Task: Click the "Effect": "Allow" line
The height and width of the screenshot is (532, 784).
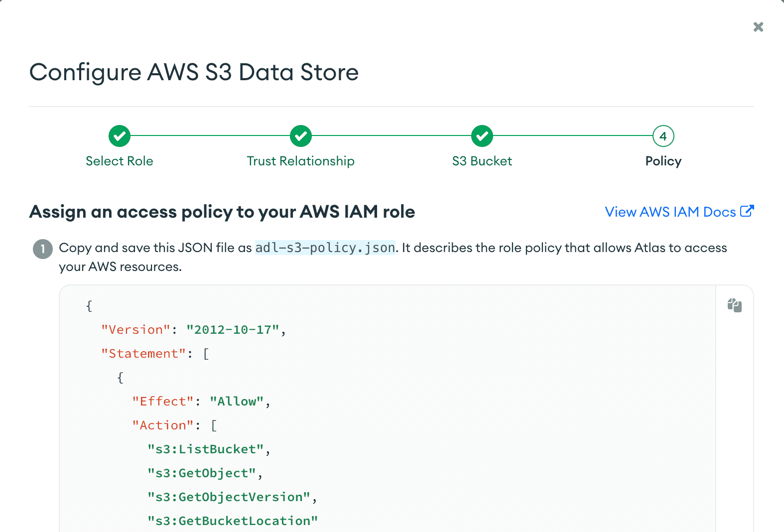Action: click(x=201, y=401)
